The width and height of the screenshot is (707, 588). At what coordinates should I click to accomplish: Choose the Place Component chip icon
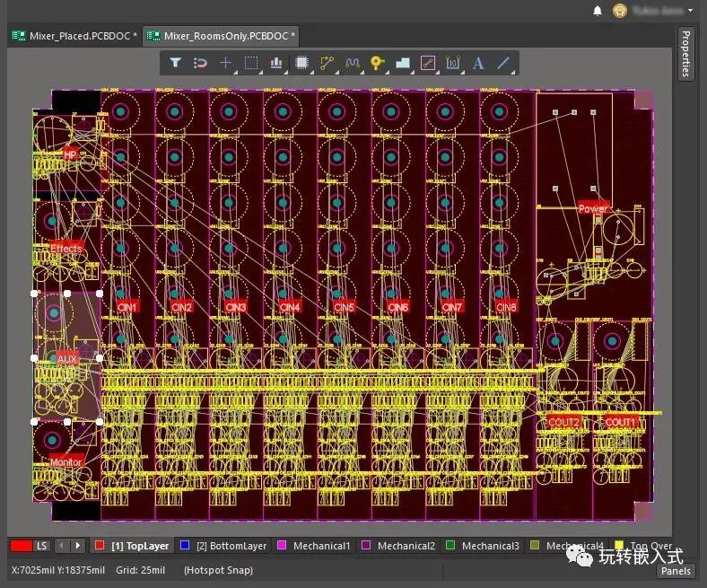click(x=301, y=63)
